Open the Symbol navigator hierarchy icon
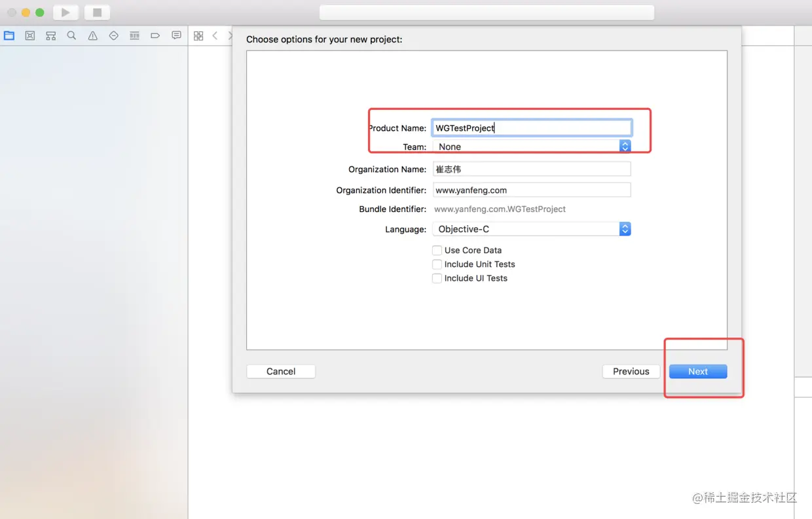 click(51, 36)
